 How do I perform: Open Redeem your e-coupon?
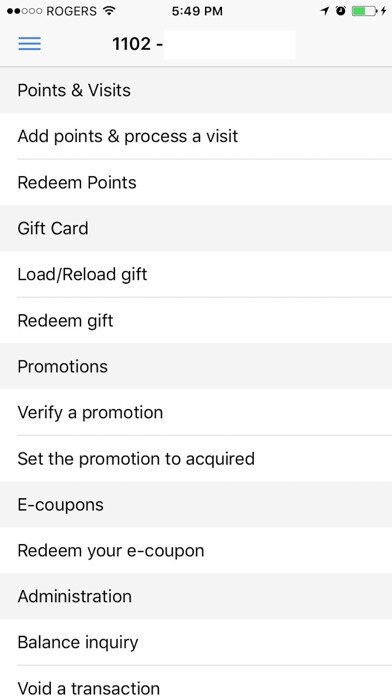click(x=196, y=550)
